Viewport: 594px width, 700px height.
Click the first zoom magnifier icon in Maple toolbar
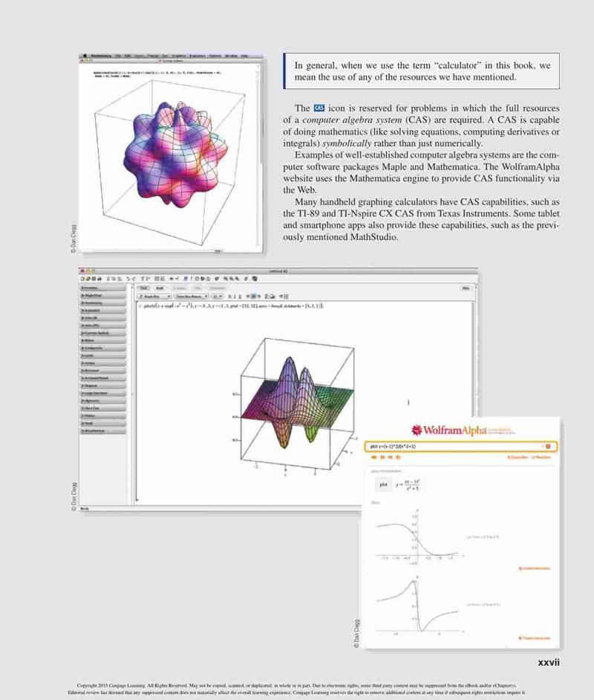point(226,279)
